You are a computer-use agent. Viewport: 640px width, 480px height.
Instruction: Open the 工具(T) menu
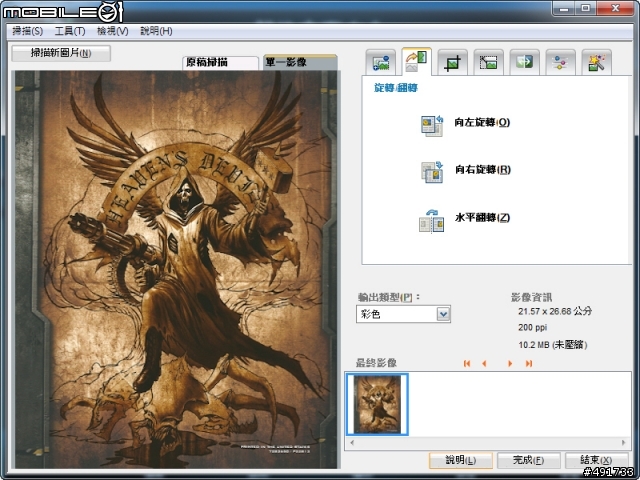pos(70,31)
